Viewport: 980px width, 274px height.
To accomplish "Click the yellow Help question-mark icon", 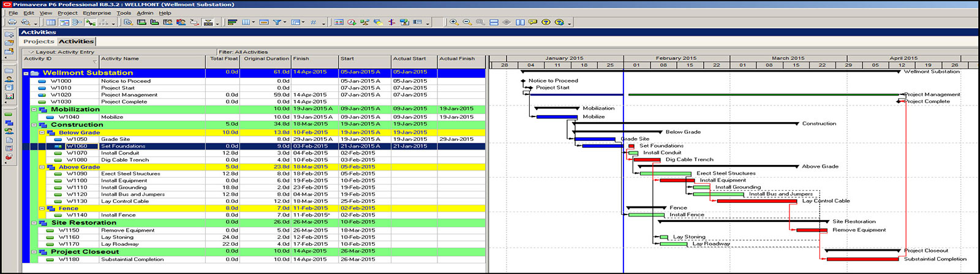I will (546, 22).
